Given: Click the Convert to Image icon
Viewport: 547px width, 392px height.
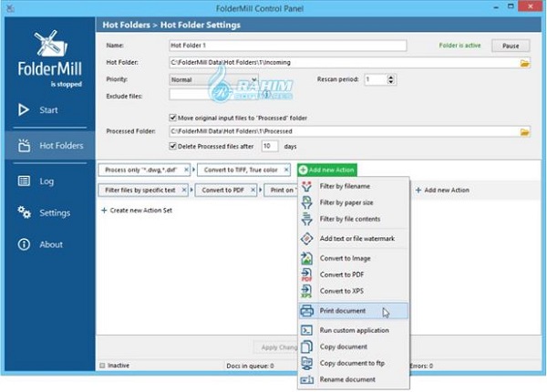Looking at the screenshot, I should point(306,258).
